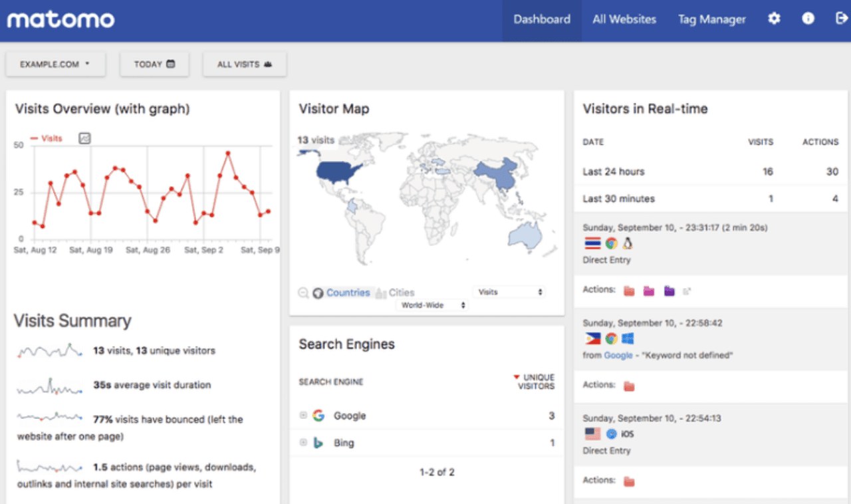Image resolution: width=851 pixels, height=504 pixels.
Task: Click the Chrome icon in the 23:31:17 visit
Action: click(611, 244)
